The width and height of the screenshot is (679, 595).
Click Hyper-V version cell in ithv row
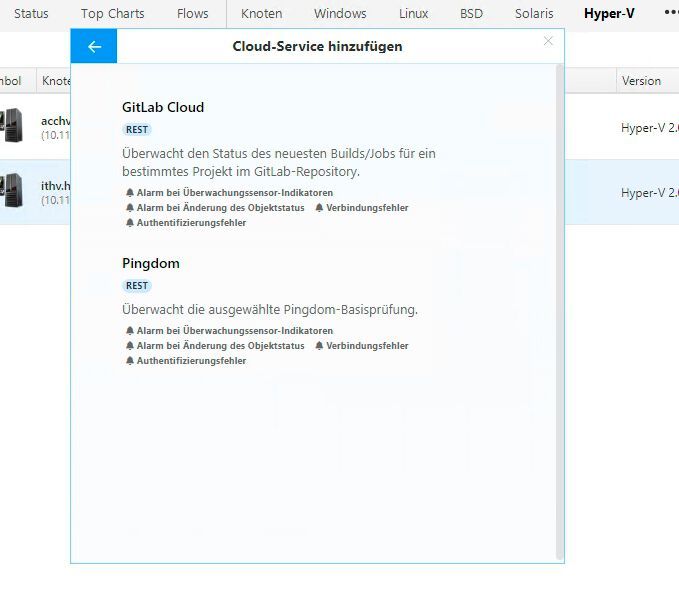click(650, 193)
